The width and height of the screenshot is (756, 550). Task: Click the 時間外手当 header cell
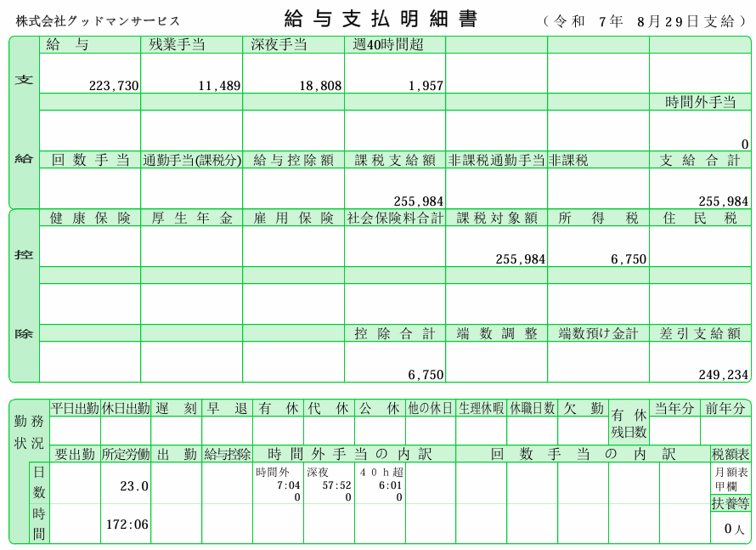(700, 102)
